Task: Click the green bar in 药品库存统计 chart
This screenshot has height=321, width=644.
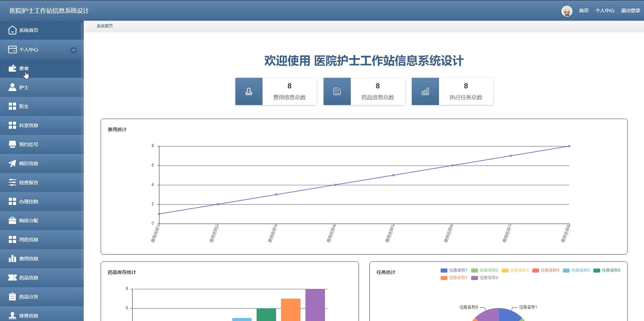Action: coord(266,315)
